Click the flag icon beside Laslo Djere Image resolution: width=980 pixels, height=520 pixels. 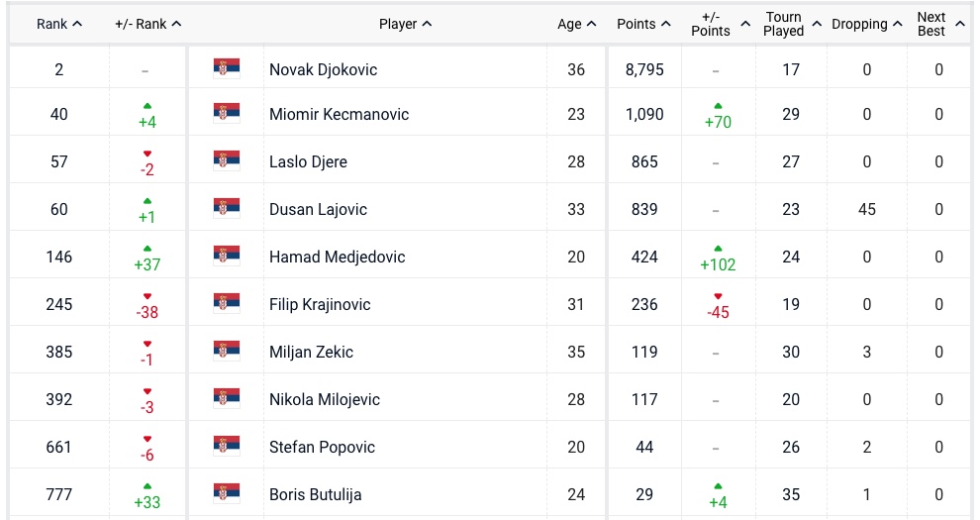point(226,160)
